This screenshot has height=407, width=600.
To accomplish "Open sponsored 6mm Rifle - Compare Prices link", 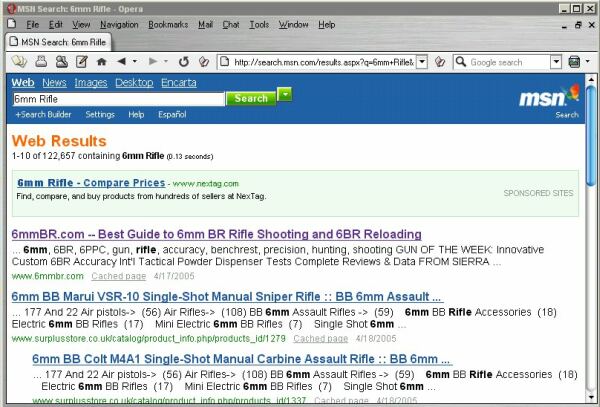I will pyautogui.click(x=91, y=183).
